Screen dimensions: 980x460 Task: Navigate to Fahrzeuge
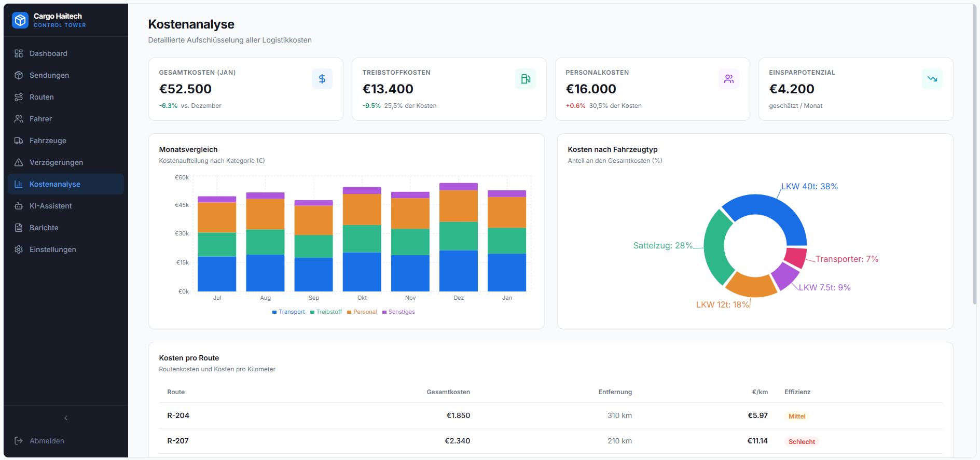(66, 141)
